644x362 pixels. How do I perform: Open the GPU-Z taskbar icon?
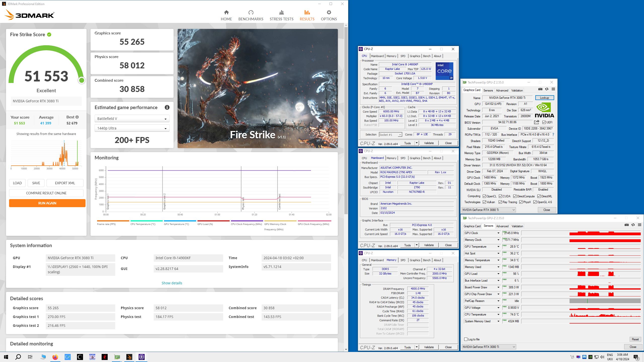click(x=117, y=357)
